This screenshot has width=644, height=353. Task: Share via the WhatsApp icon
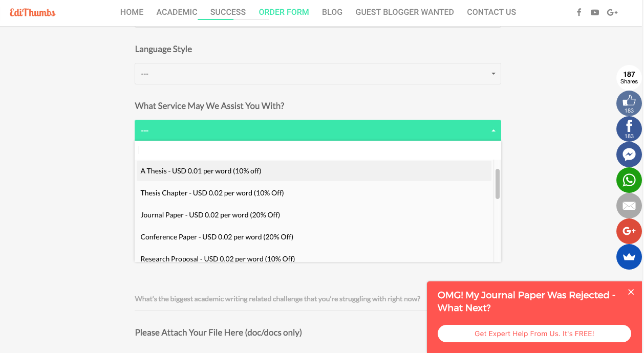point(629,180)
